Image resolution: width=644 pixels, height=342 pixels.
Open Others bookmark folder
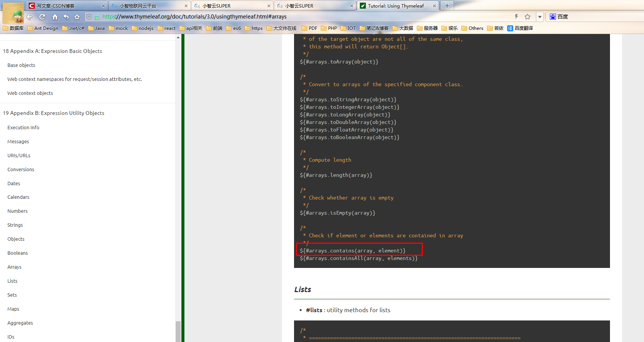[472, 28]
